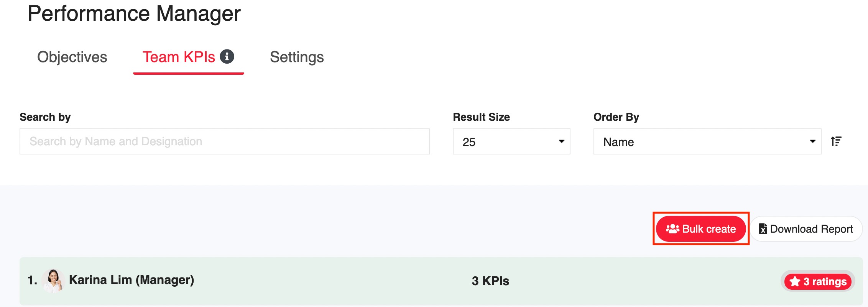868x307 pixels.
Task: Open the 3 ratings badge
Action: [x=818, y=282]
